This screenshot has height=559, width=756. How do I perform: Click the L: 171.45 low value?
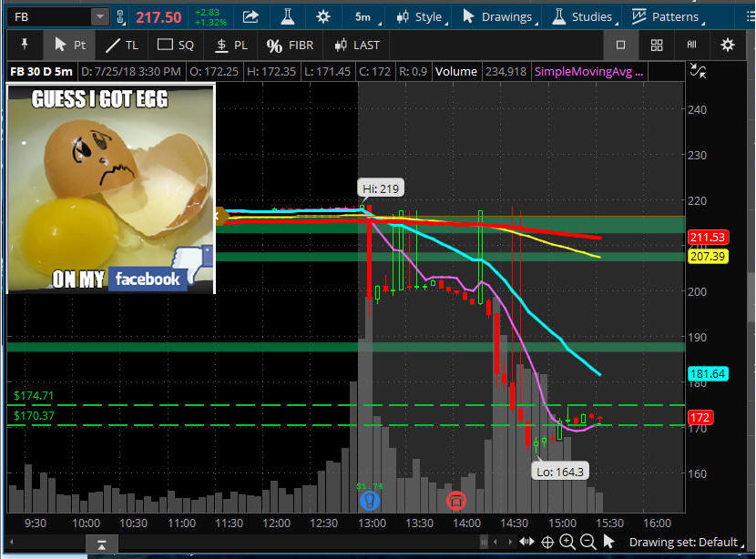327,72
